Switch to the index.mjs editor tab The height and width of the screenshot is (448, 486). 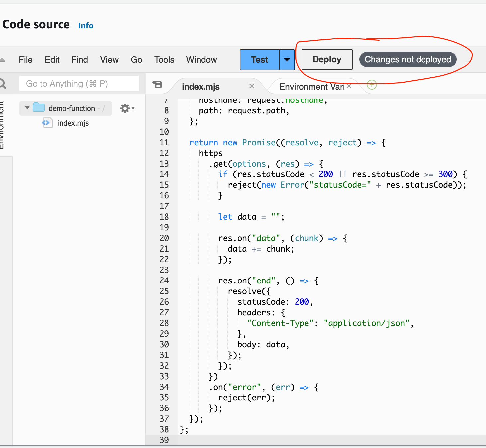tap(201, 87)
